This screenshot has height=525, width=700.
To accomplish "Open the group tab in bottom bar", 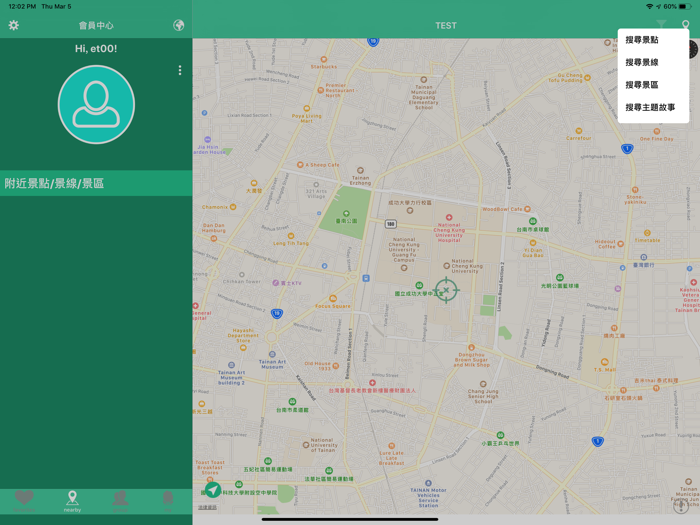I will click(120, 499).
